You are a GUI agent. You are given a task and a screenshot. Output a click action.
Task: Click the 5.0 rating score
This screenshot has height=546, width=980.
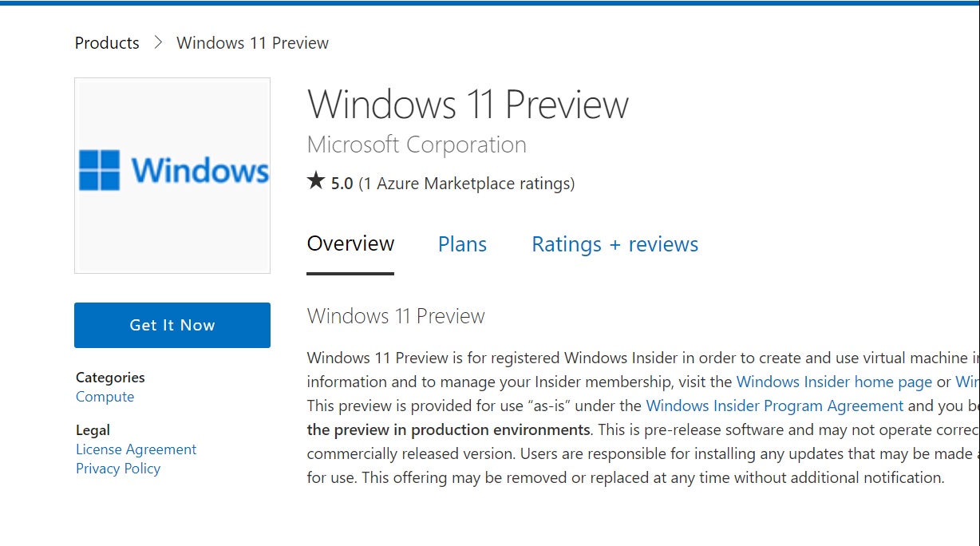342,184
